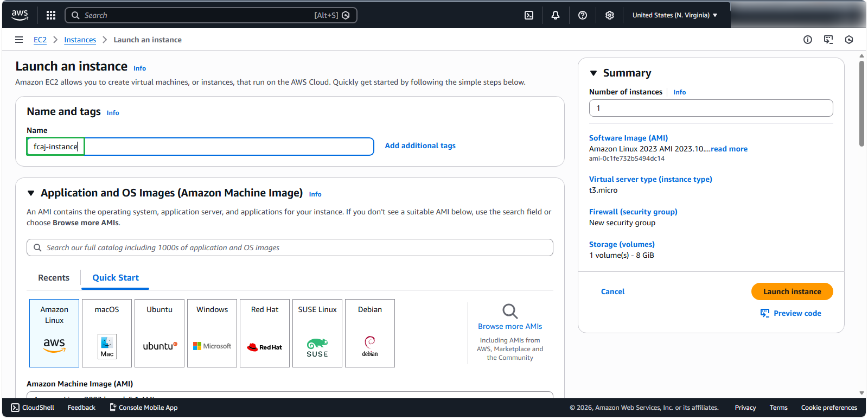The image size is (868, 419).
Task: Click the ami-0c1fe732b5494dc14 ID text
Action: coord(627,158)
